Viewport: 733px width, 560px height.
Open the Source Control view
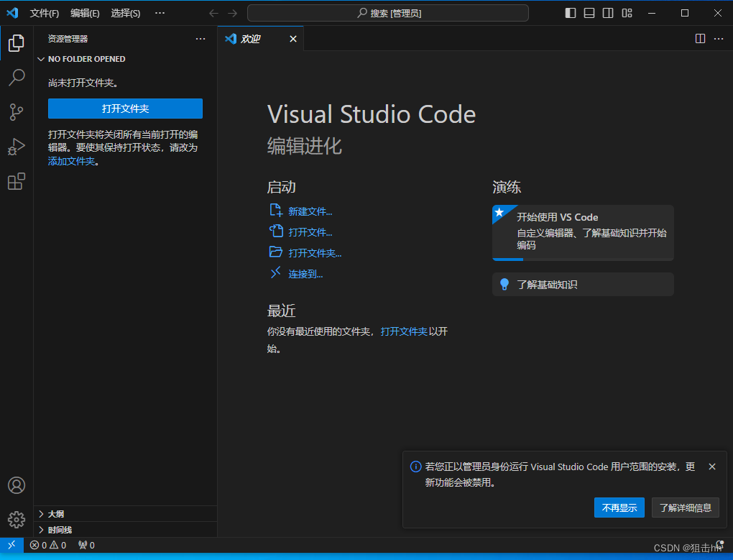17,112
